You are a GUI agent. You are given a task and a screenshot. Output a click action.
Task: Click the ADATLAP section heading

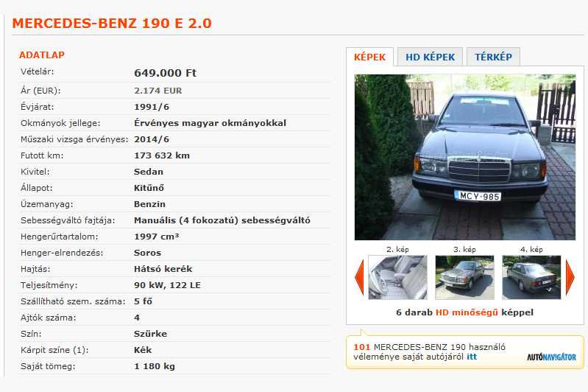(x=42, y=55)
